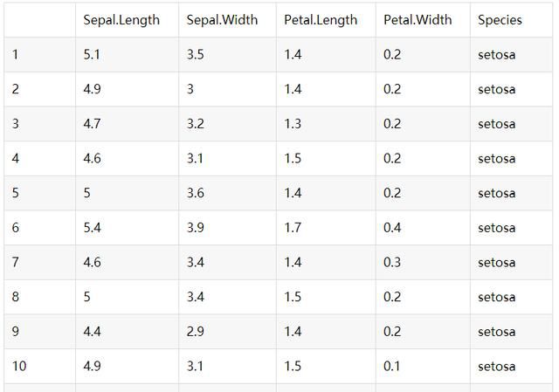Select Petal.Width value 0.3 in row 7
Screen dimensions: 559x392
(x=392, y=263)
